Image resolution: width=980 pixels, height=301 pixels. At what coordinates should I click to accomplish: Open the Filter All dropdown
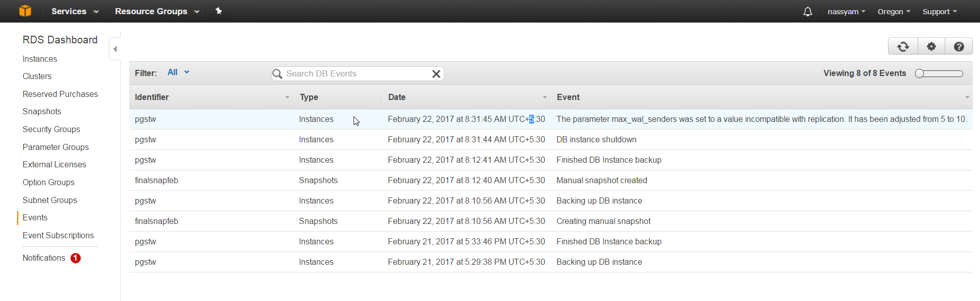pos(178,72)
